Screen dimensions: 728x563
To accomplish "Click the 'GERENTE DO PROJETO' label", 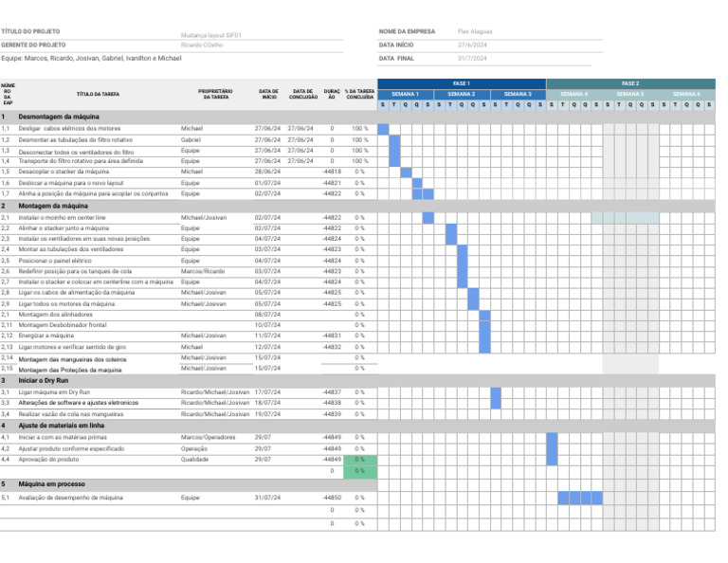I will click(x=33, y=45).
